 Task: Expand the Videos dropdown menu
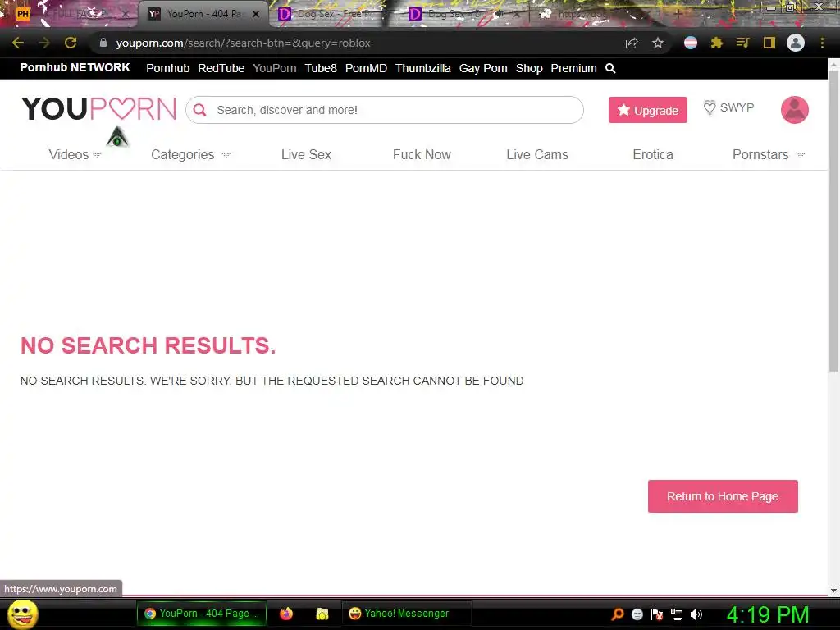point(75,154)
